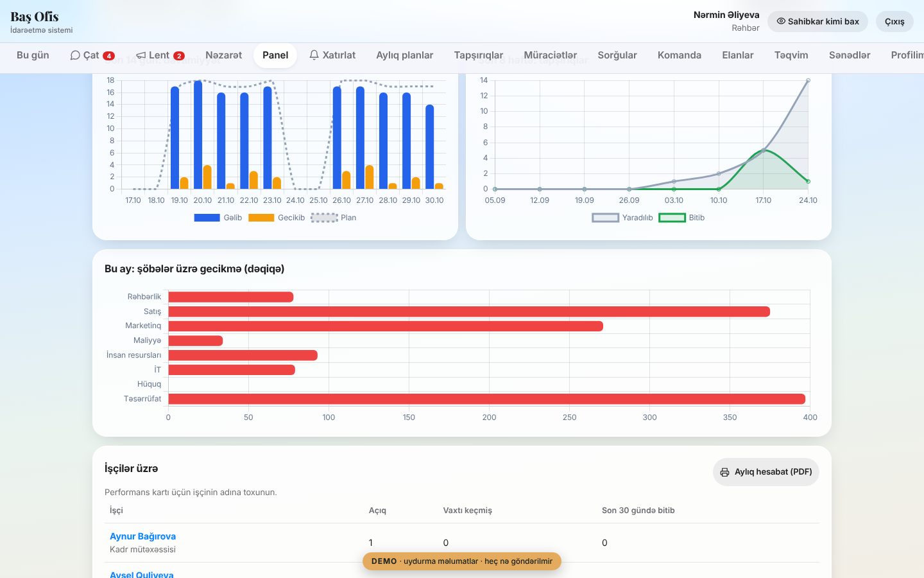Click the Təsərrüfat delay bar
924x578 pixels.
(x=486, y=399)
